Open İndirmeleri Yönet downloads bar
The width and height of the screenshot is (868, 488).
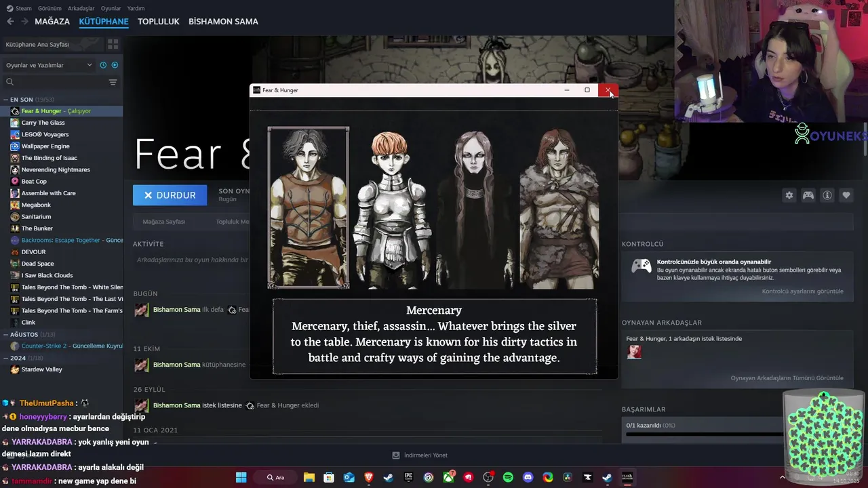click(420, 455)
